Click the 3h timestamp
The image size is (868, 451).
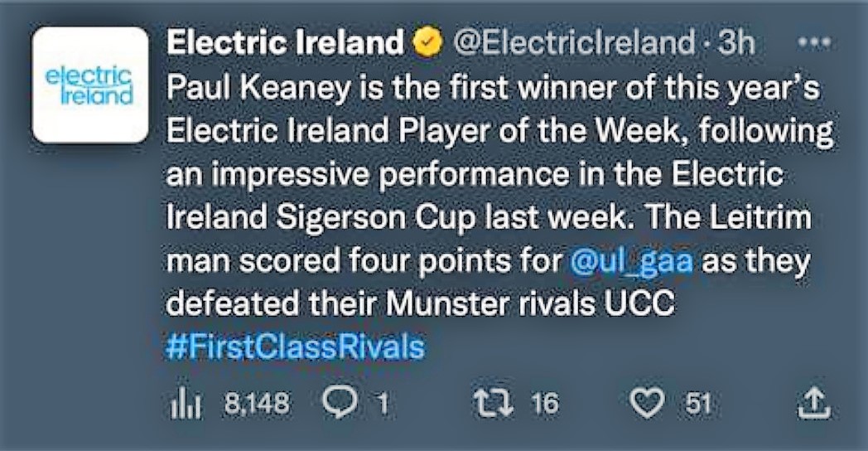pos(736,42)
